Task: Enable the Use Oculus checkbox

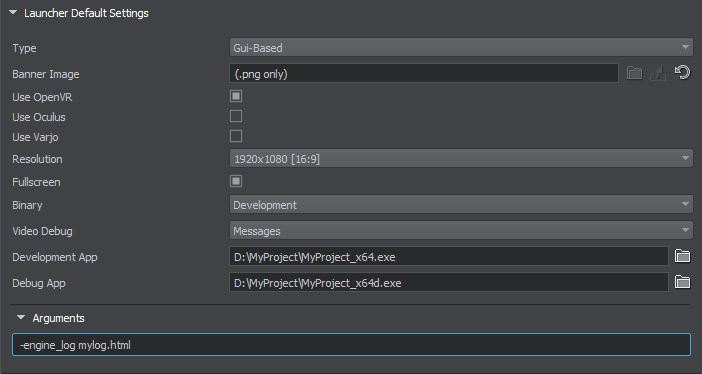Action: tap(236, 116)
